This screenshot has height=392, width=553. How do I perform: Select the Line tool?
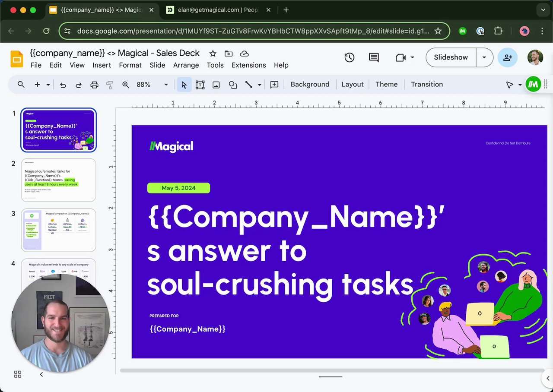coord(249,85)
